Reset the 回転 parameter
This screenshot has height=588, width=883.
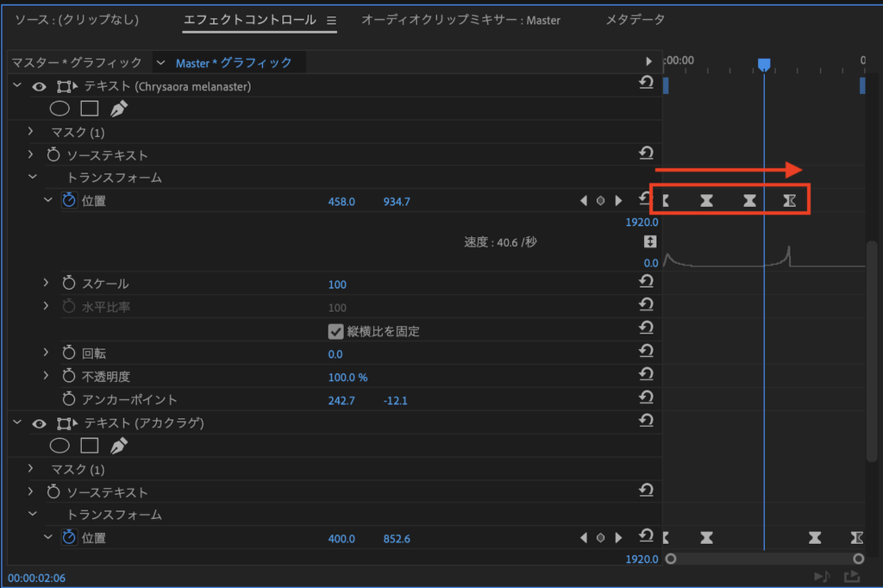pos(646,351)
